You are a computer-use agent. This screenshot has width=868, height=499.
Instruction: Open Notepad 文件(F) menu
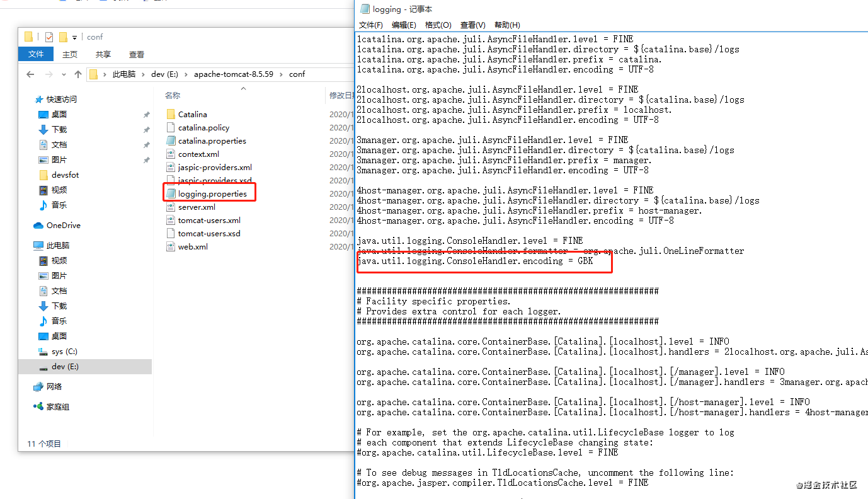(x=371, y=25)
